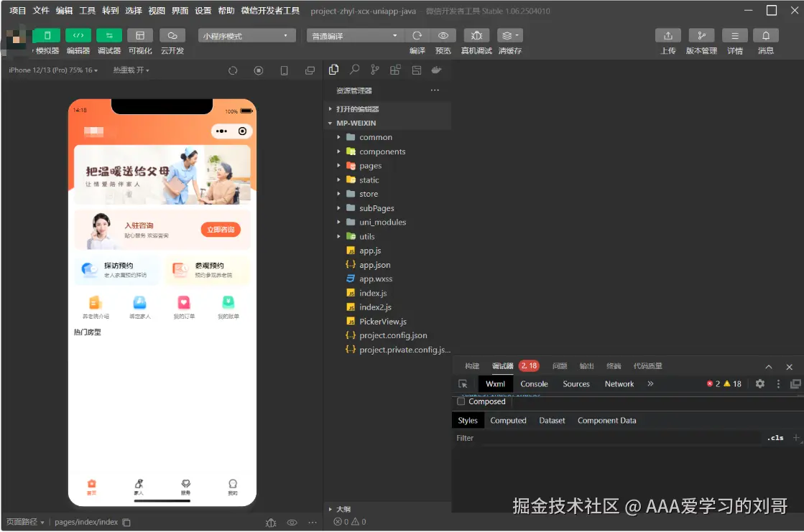Open the normal compile mode dropdown
The height and width of the screenshot is (532, 804).
pyautogui.click(x=354, y=36)
